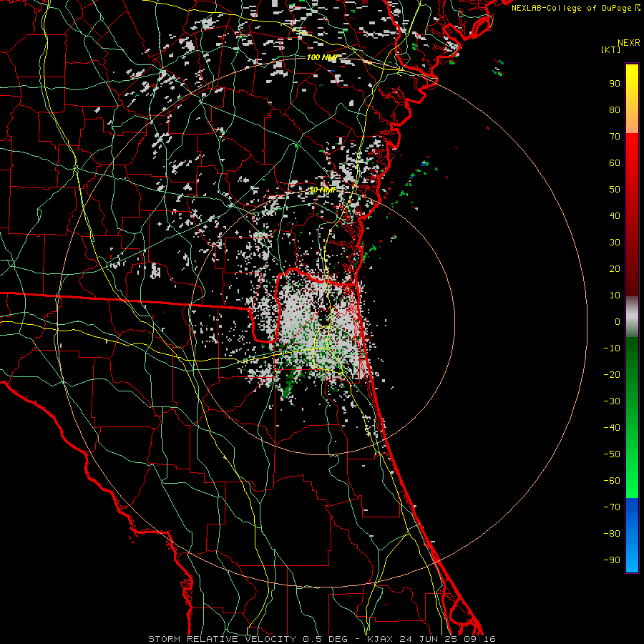
Task: Click the positive 50 scale label
Action: point(615,190)
